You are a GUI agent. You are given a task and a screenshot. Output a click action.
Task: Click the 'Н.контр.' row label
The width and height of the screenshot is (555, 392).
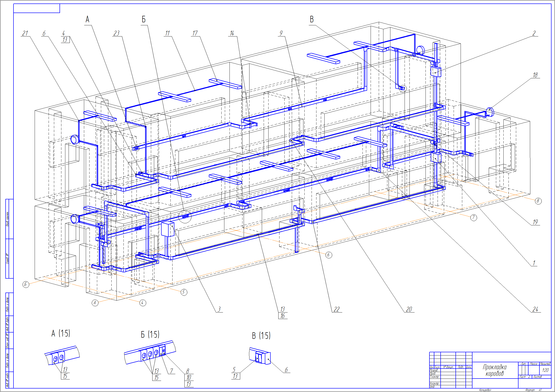[x=434, y=384]
